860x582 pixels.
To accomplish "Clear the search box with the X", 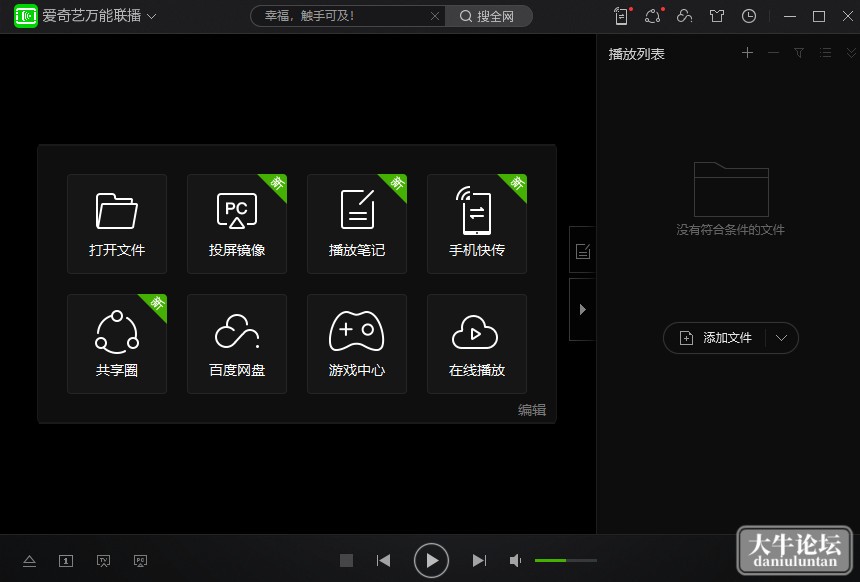I will click(435, 16).
